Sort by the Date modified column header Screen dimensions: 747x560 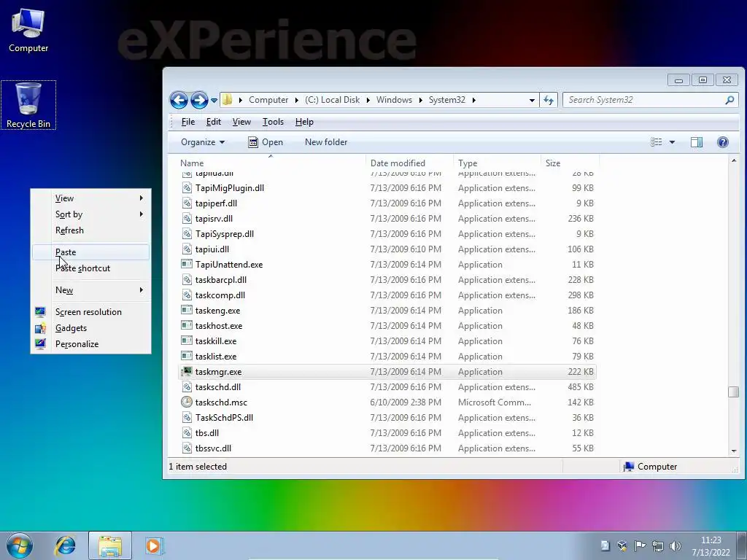pyautogui.click(x=409, y=163)
